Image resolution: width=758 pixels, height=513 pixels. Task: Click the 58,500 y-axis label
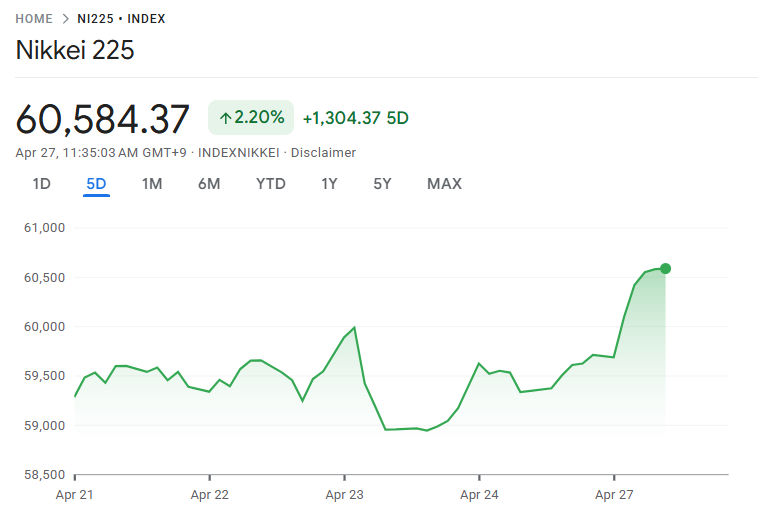[44, 475]
